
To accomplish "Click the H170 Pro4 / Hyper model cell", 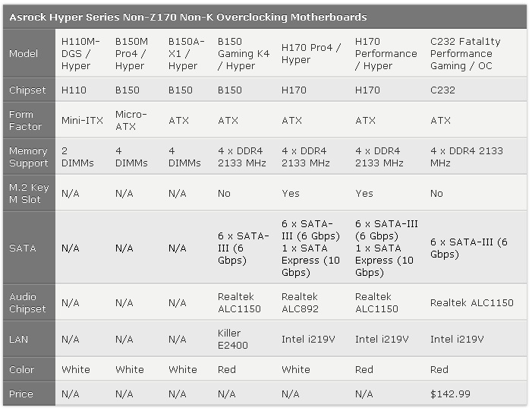I will click(311, 54).
